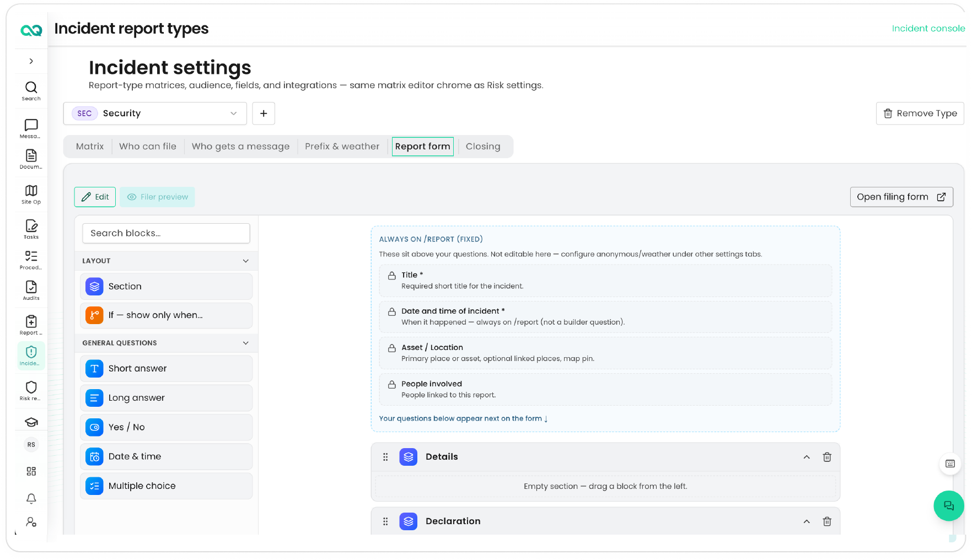Delete the Details section with trash icon
The image size is (972, 560).
tap(827, 457)
